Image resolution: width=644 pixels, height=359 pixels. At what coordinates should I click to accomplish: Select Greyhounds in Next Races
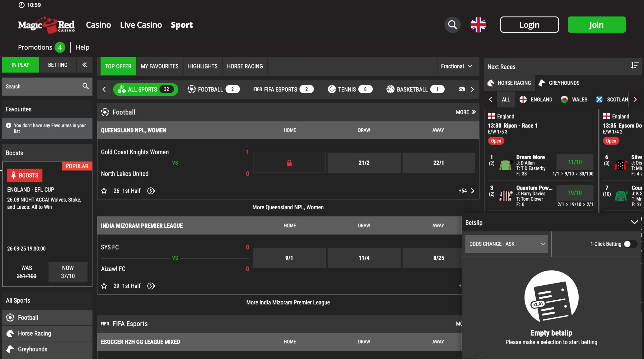coord(559,83)
